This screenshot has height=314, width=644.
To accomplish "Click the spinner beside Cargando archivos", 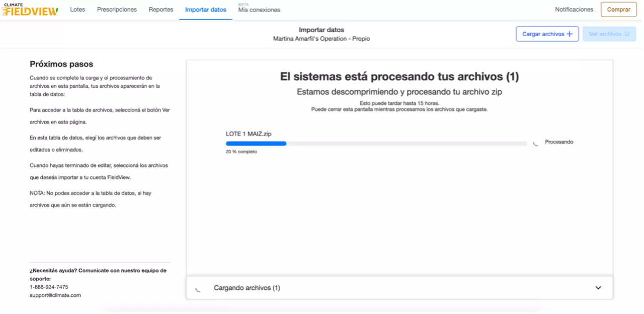I will pos(198,288).
